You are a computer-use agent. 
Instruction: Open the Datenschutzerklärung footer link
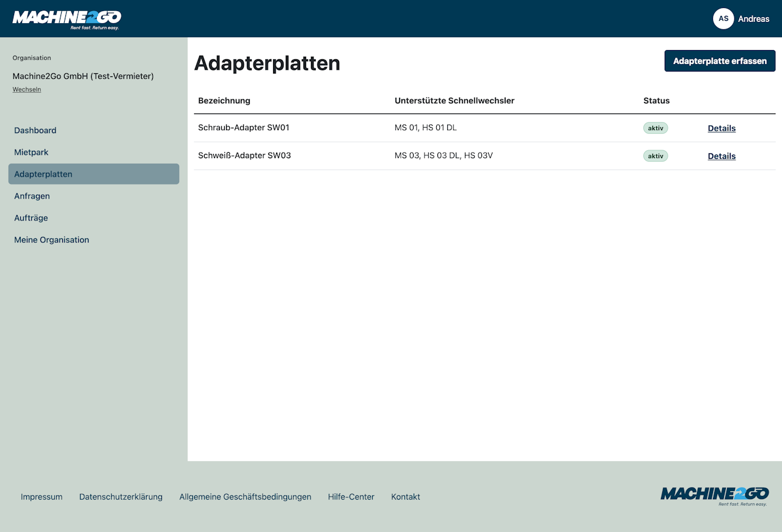pyautogui.click(x=121, y=497)
